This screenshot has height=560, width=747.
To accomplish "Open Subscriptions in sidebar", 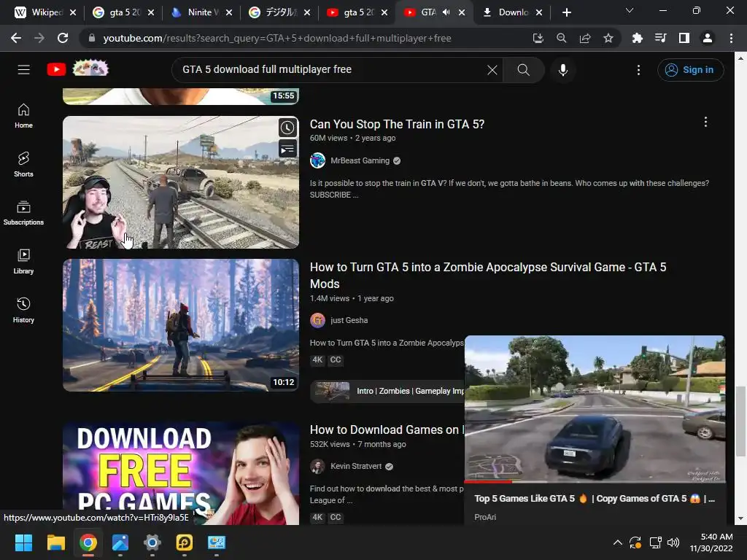I will [23, 213].
